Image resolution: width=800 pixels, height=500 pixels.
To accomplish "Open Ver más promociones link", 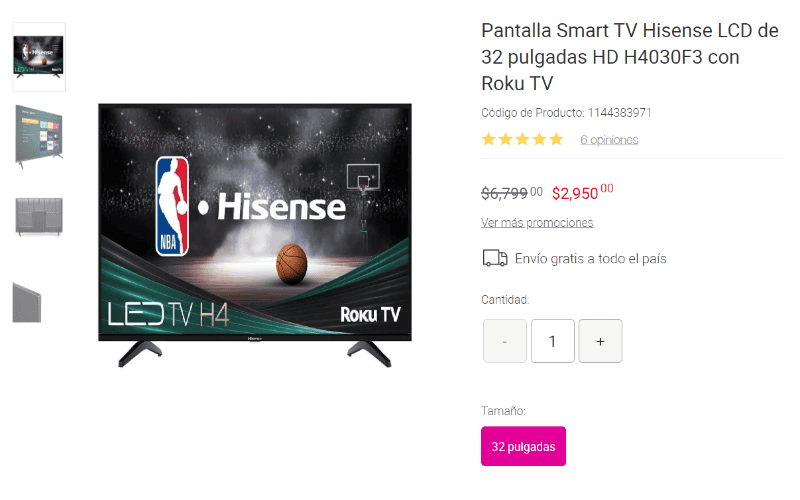I will 537,222.
